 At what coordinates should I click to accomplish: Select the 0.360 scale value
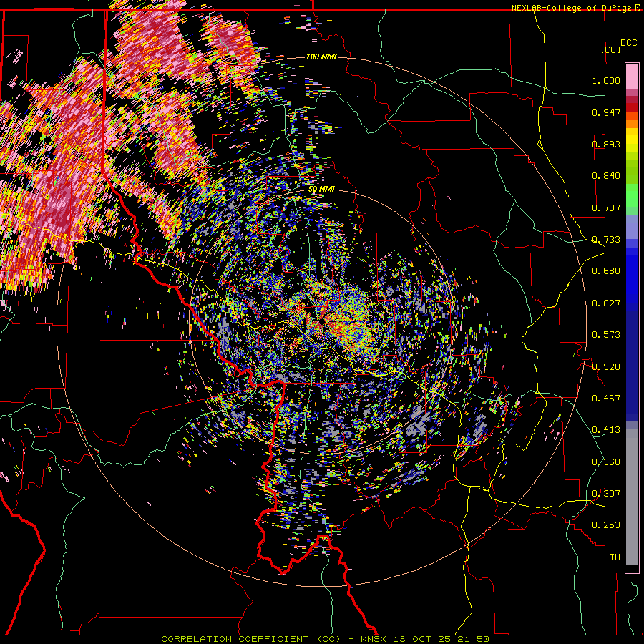606,462
